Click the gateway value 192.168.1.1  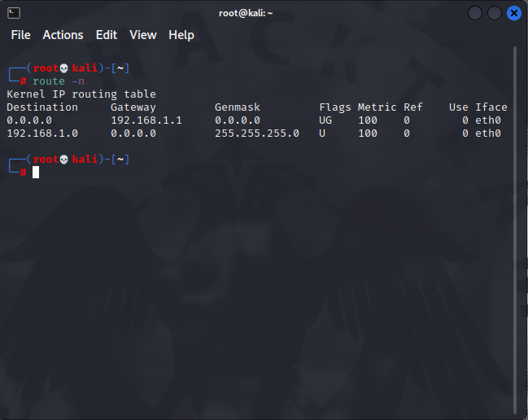pyautogui.click(x=146, y=120)
